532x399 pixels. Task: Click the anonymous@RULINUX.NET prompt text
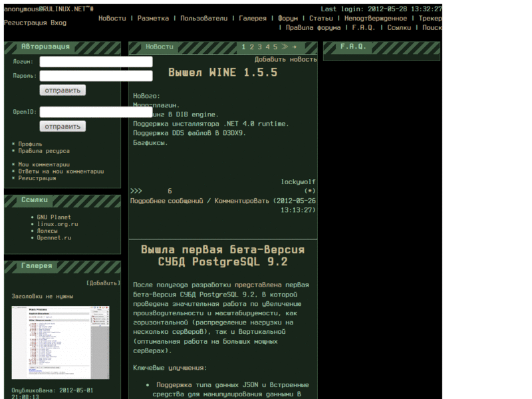49,9
